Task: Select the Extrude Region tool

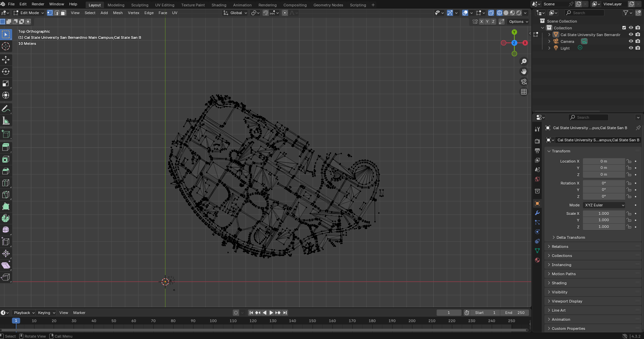Action: pyautogui.click(x=6, y=147)
